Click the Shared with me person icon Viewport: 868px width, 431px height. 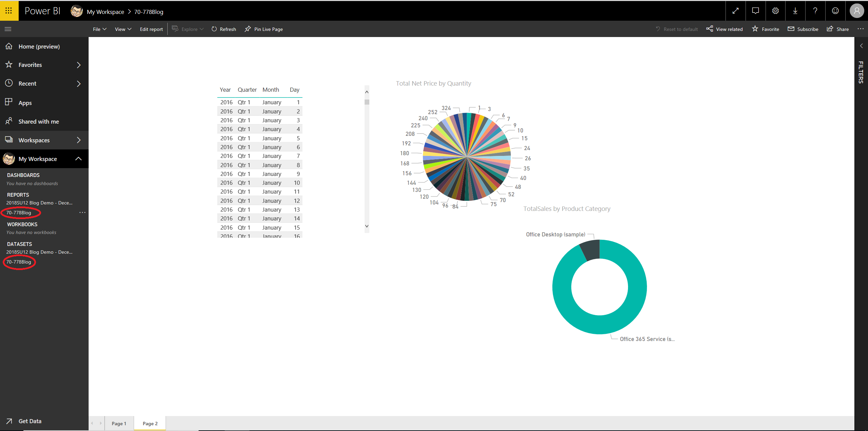pos(9,121)
